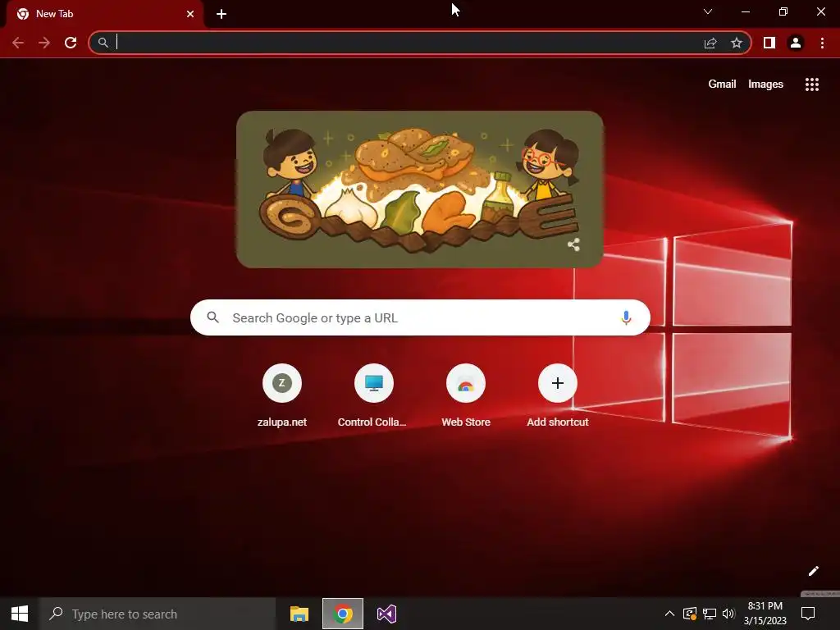Reload the current page

(71, 43)
